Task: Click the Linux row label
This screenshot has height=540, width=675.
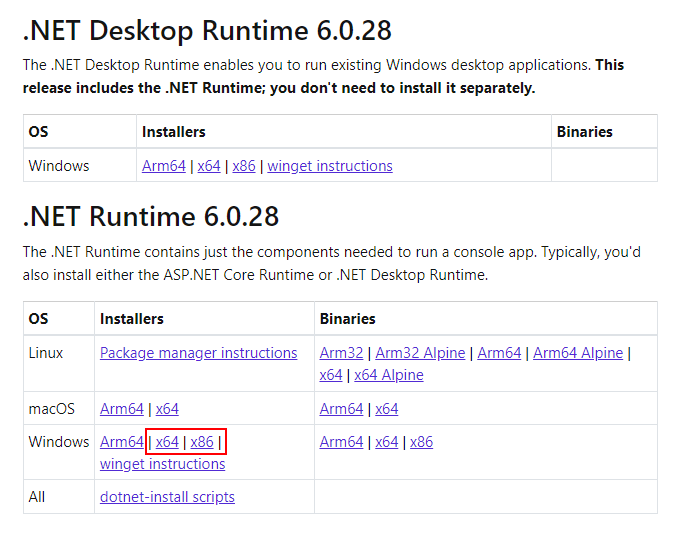Action: [x=46, y=353]
